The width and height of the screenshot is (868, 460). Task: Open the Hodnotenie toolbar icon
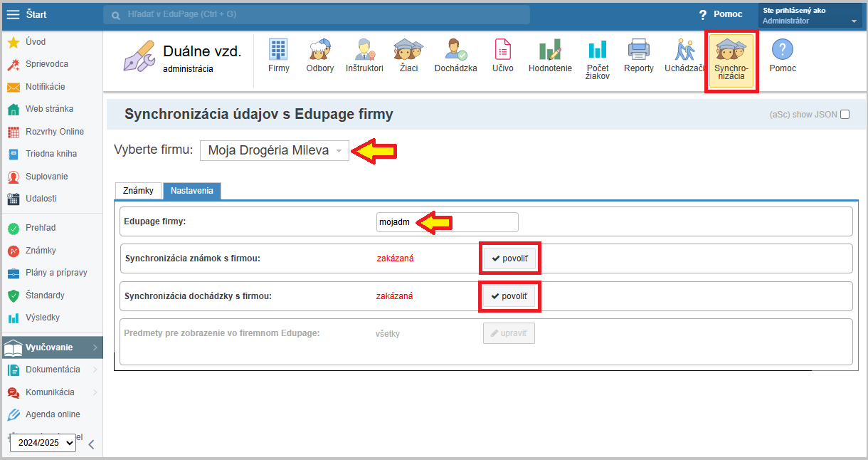(x=550, y=56)
